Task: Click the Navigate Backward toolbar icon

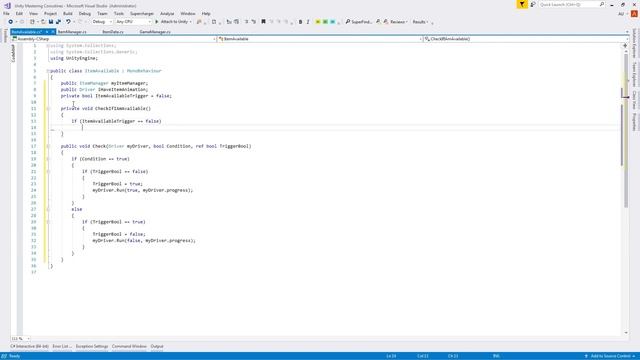Action: tap(11, 22)
